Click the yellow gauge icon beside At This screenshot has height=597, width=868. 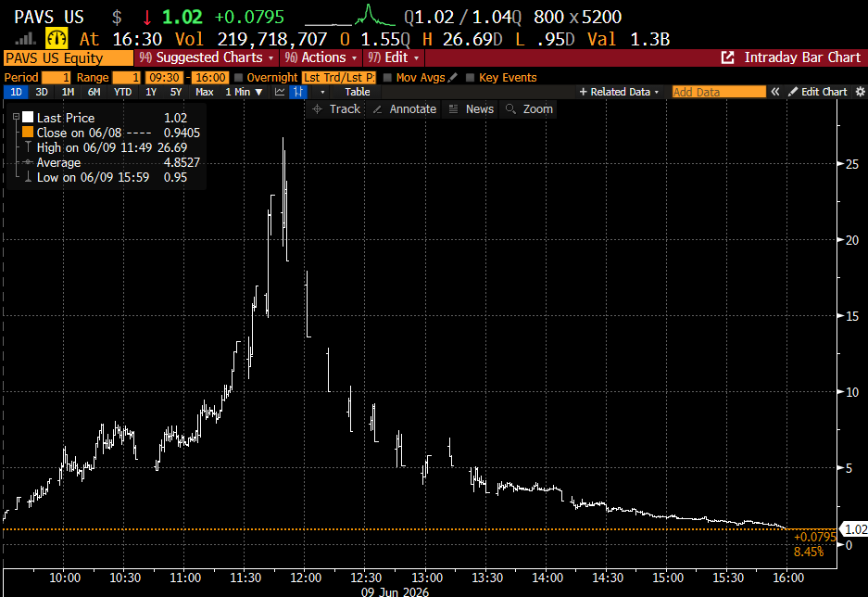pos(57,39)
